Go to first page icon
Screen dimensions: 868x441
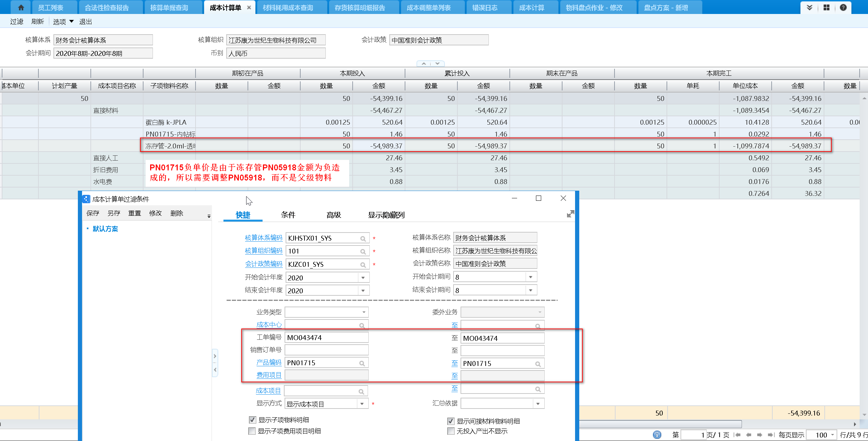coord(737,435)
